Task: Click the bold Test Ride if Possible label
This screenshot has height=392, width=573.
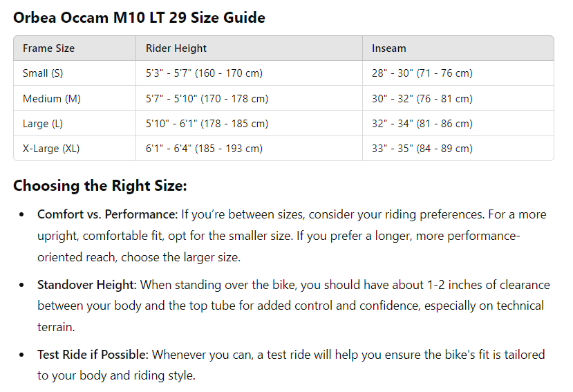Action: point(93,355)
